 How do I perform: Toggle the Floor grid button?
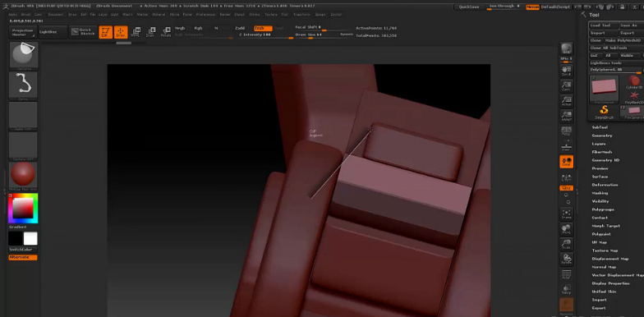click(x=567, y=146)
